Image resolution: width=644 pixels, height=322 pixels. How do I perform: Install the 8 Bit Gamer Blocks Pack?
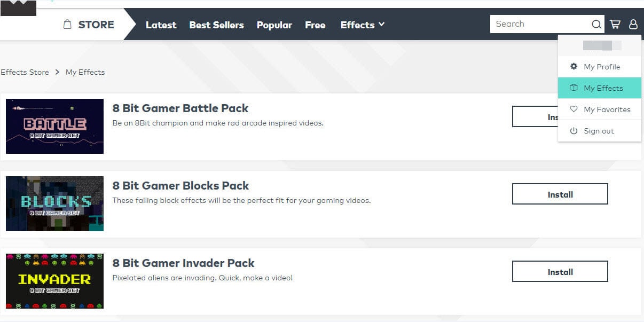[x=560, y=194]
